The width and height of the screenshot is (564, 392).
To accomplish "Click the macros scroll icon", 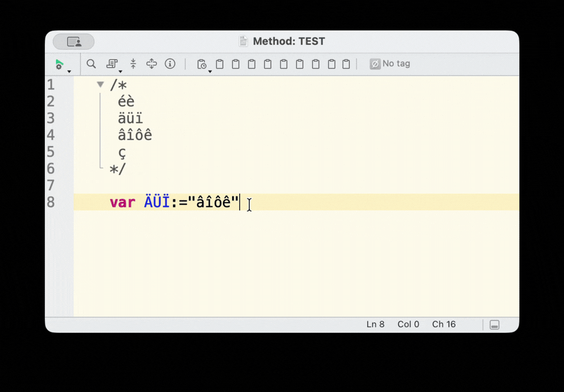I will click(112, 64).
